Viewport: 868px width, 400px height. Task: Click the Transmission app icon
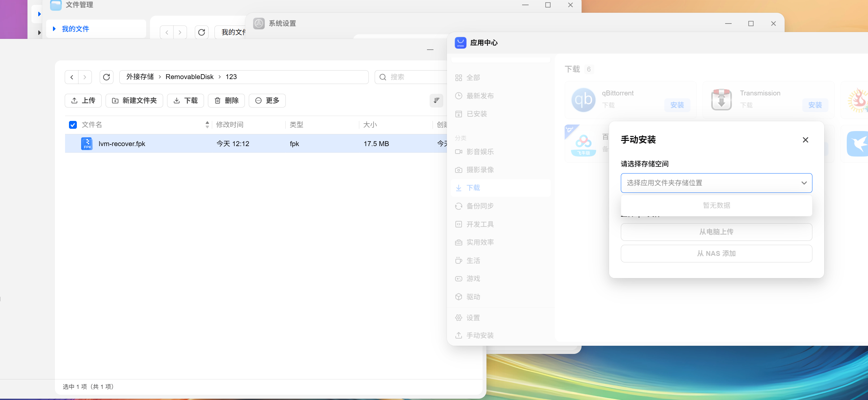pos(721,100)
